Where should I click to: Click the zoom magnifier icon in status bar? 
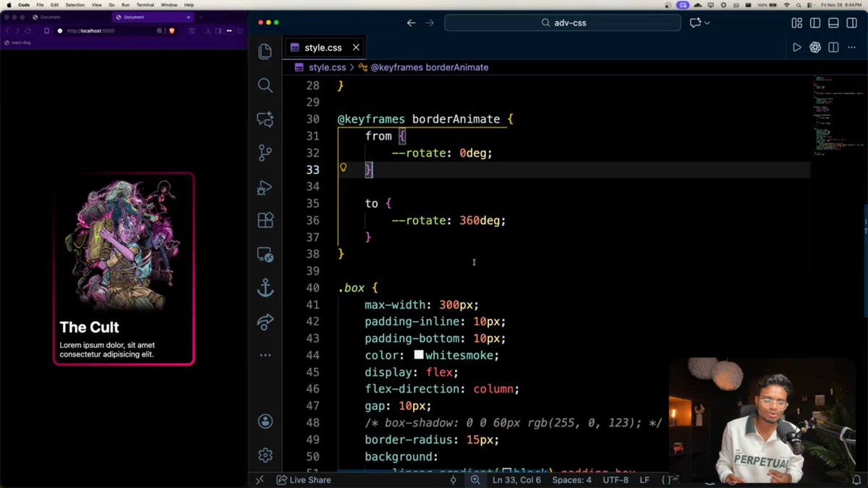point(475,480)
